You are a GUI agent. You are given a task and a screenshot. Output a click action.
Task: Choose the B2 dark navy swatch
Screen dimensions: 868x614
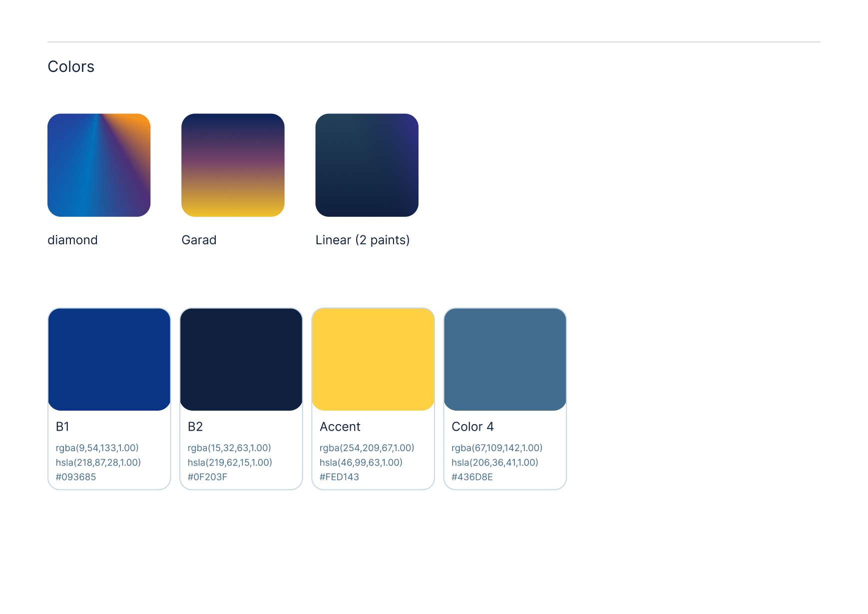point(241,359)
